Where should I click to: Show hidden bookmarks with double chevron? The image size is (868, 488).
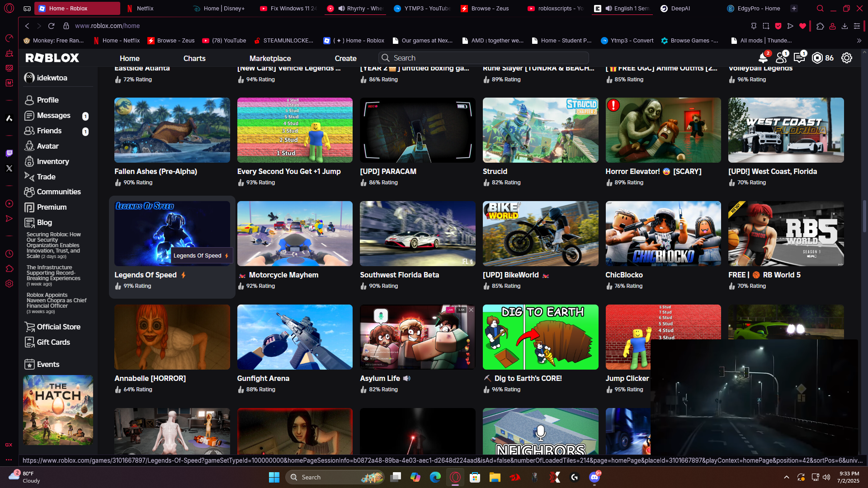tap(859, 41)
